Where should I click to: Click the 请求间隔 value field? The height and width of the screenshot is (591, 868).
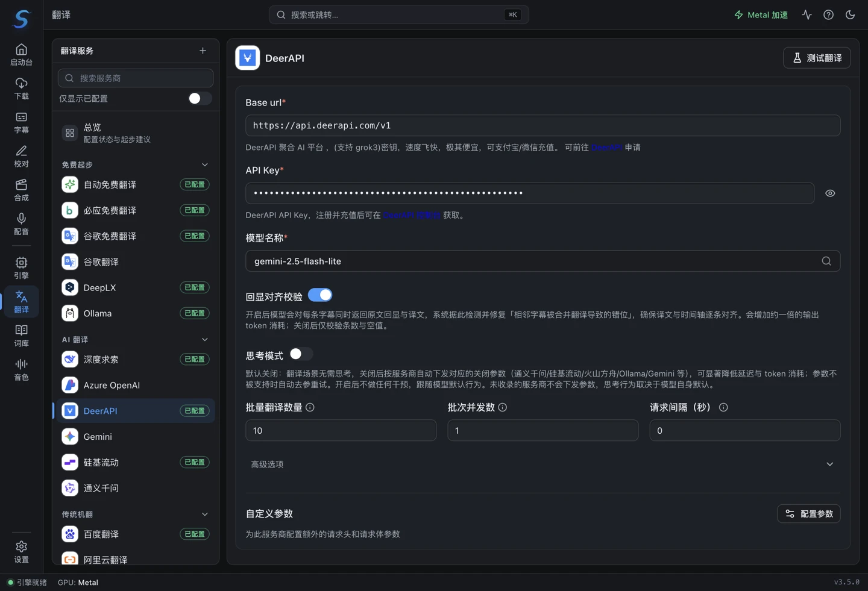click(x=745, y=430)
